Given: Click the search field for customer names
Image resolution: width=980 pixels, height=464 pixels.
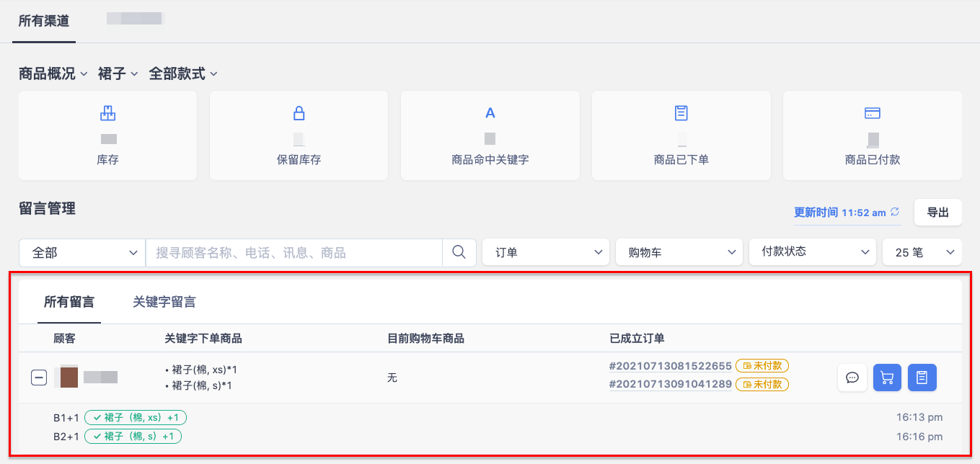Looking at the screenshot, I should pyautogui.click(x=294, y=253).
